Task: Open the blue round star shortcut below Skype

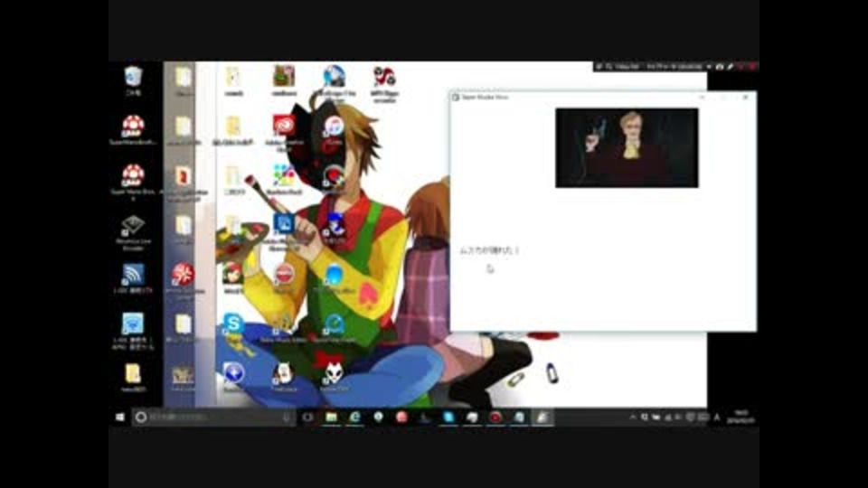Action: point(233,373)
